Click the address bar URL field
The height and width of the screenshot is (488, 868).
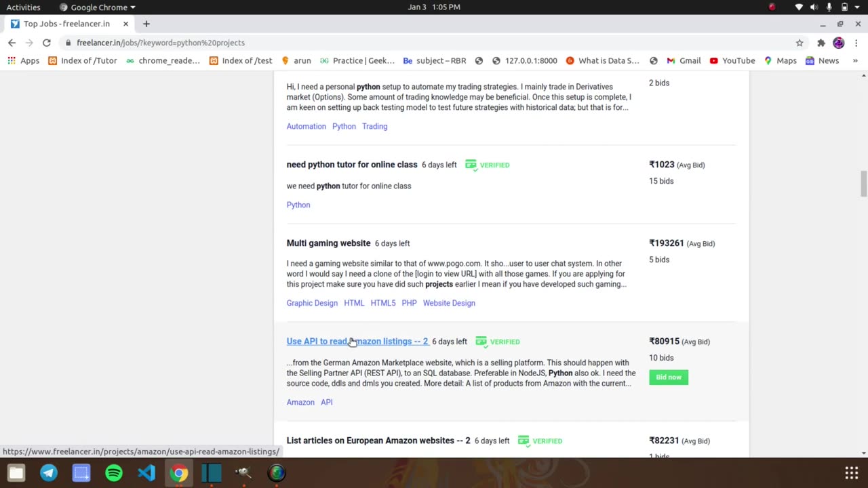coord(427,43)
